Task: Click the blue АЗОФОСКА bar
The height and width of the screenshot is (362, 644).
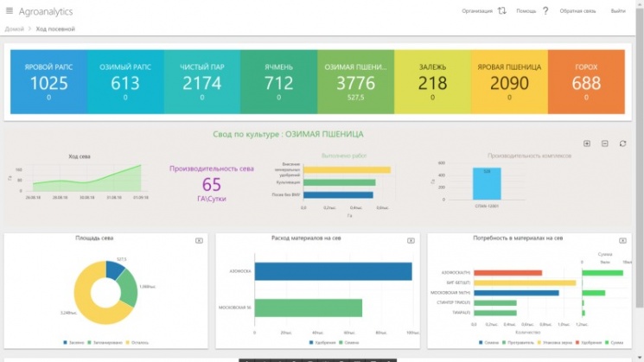Action: [x=333, y=271]
